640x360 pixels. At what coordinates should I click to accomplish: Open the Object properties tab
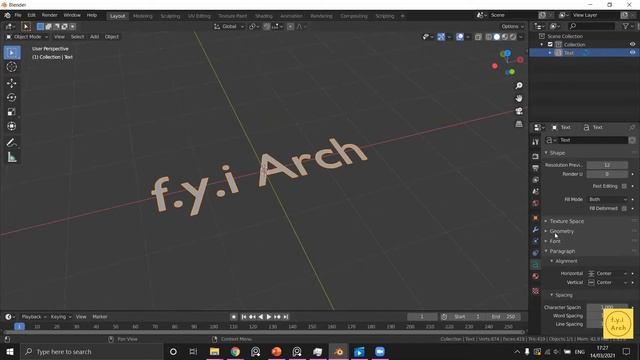coord(536,218)
